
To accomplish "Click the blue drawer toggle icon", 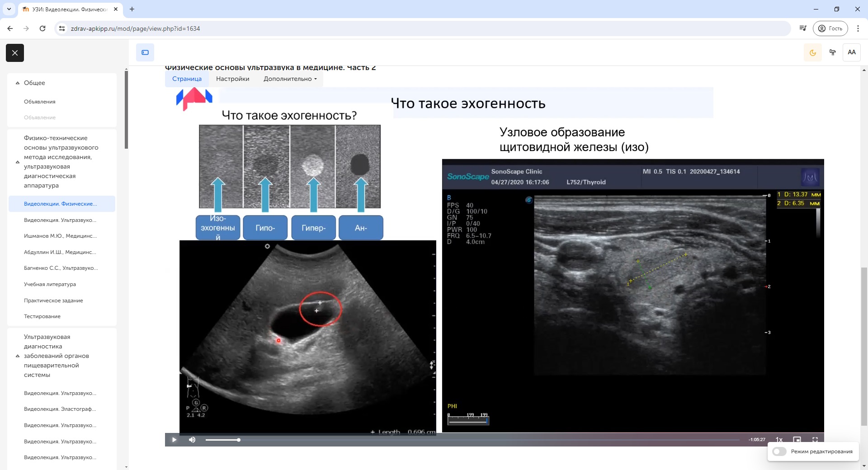I will (145, 52).
